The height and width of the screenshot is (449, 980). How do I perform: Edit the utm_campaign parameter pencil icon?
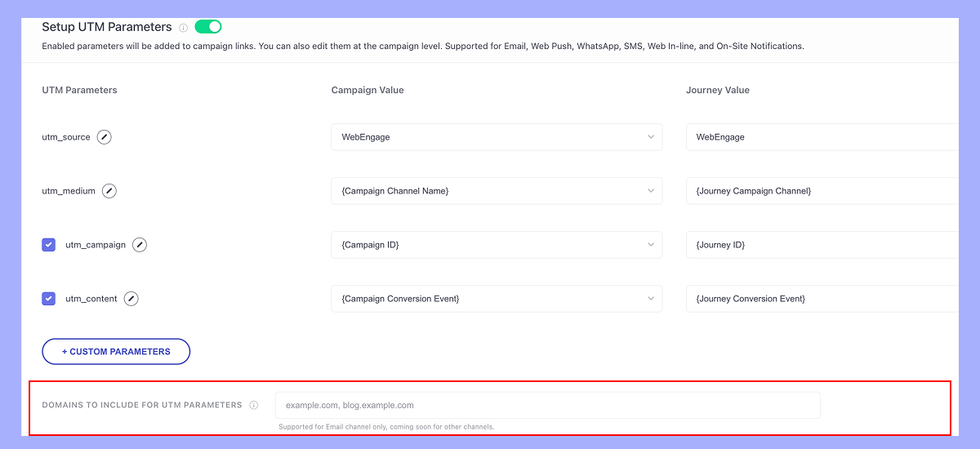coord(140,245)
